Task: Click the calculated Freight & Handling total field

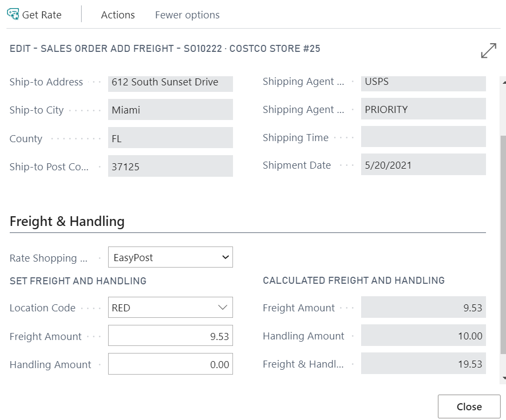Action: [x=423, y=364]
